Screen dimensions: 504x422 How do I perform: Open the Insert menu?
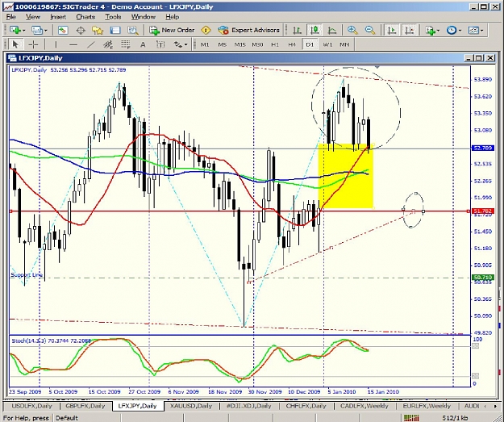tap(58, 17)
